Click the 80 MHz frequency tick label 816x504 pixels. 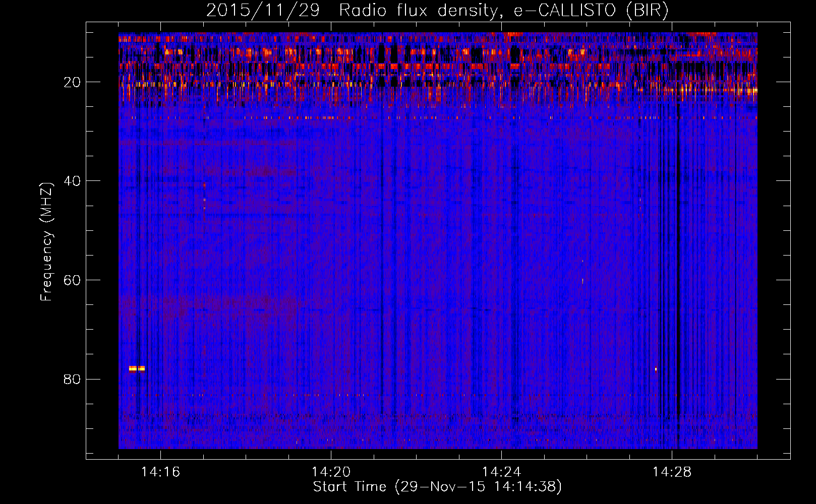[x=73, y=379]
